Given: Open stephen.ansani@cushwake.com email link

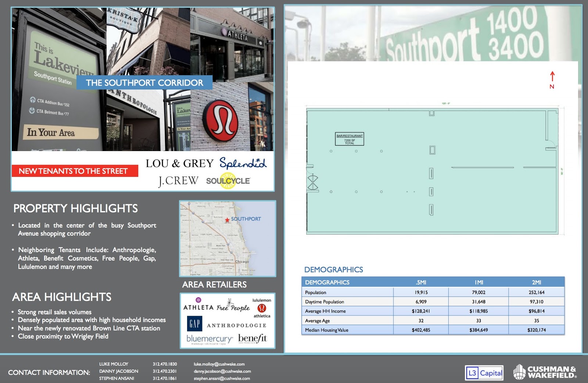Looking at the screenshot, I should pyautogui.click(x=222, y=379).
